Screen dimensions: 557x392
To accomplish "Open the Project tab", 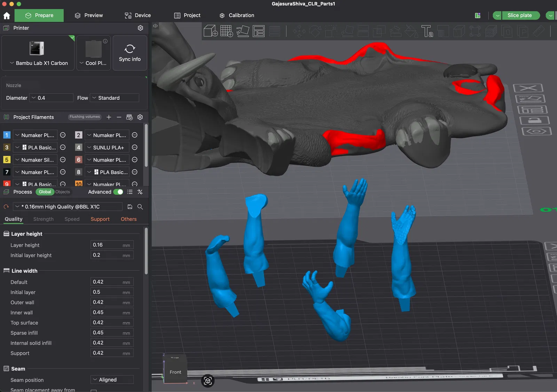I will coord(187,15).
